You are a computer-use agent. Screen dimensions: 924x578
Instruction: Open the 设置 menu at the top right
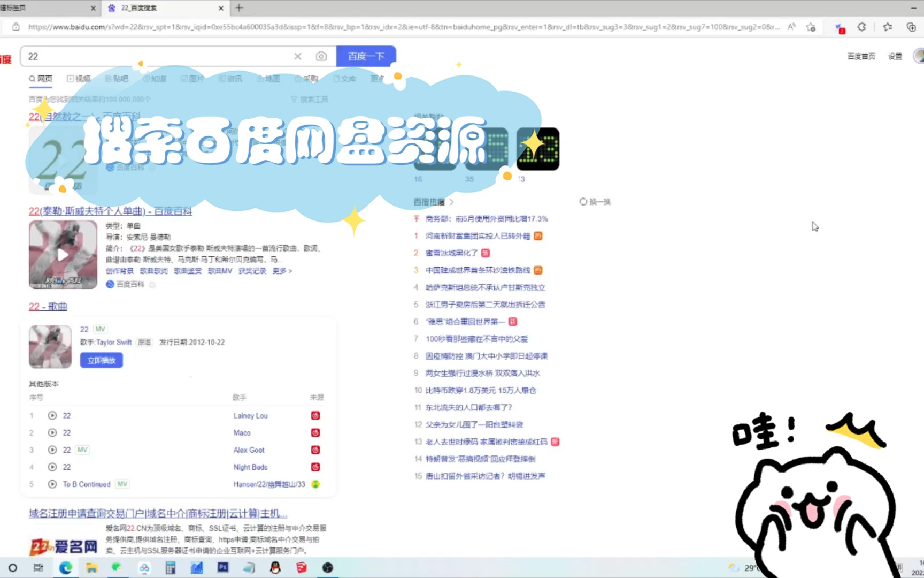(x=895, y=56)
